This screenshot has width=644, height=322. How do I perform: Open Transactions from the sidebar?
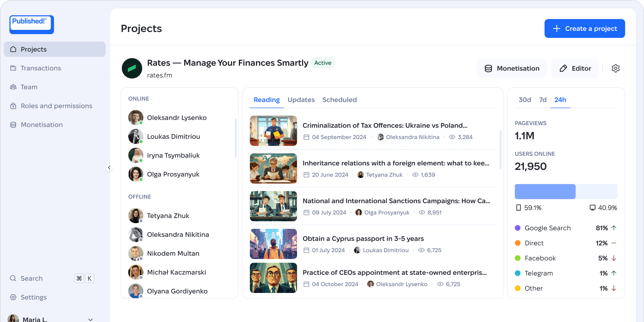[41, 68]
